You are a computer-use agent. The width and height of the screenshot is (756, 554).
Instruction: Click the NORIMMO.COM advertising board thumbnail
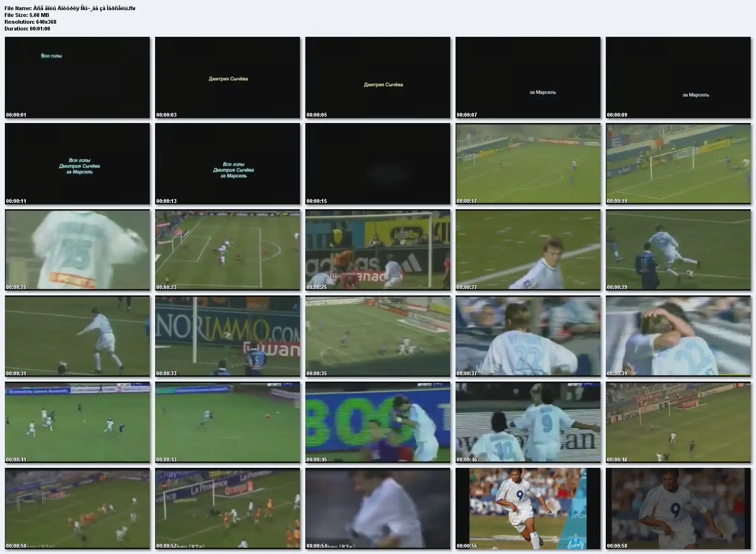(227, 336)
